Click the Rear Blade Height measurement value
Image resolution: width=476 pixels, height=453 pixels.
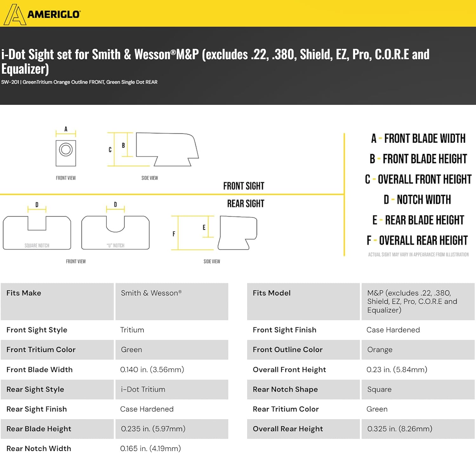pos(153,429)
